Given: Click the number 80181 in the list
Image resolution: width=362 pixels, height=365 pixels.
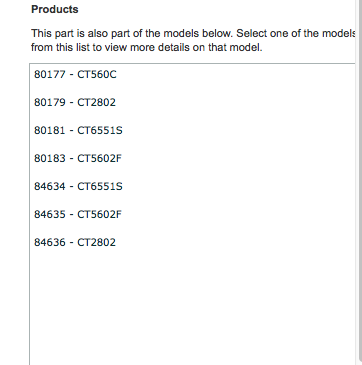Looking at the screenshot, I should pos(50,130).
